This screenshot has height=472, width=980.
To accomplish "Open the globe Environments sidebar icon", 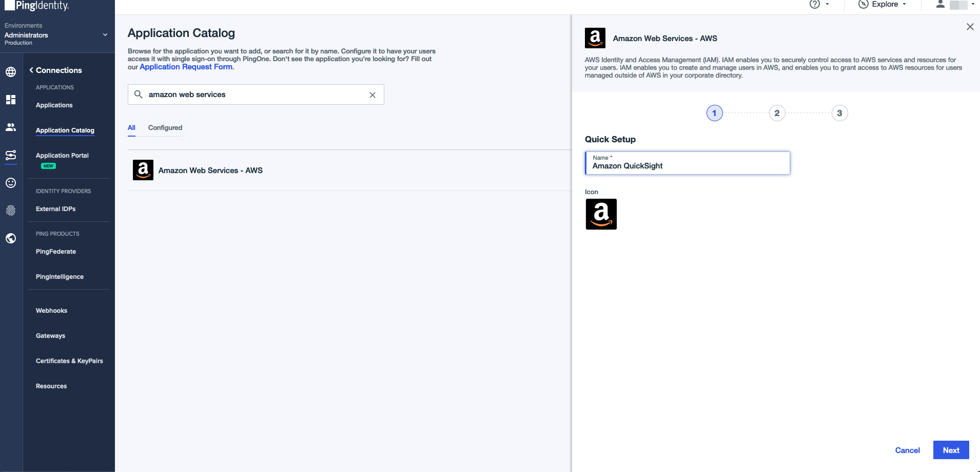I will coord(11,72).
